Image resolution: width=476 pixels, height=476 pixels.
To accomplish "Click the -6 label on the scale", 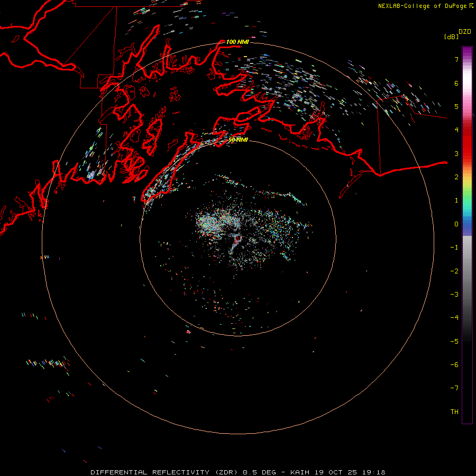I will pyautogui.click(x=454, y=365).
